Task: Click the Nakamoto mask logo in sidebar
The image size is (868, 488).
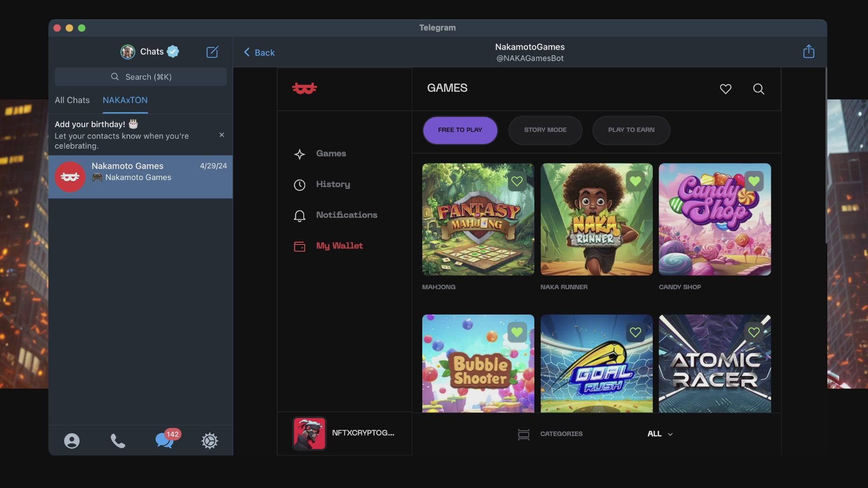Action: click(305, 88)
